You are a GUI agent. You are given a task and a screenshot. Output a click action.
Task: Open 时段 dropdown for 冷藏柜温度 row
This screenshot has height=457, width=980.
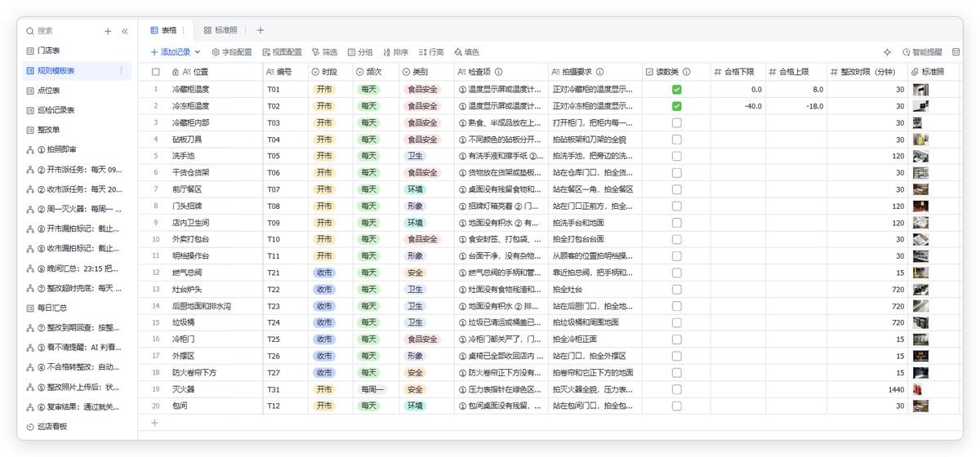tap(324, 89)
